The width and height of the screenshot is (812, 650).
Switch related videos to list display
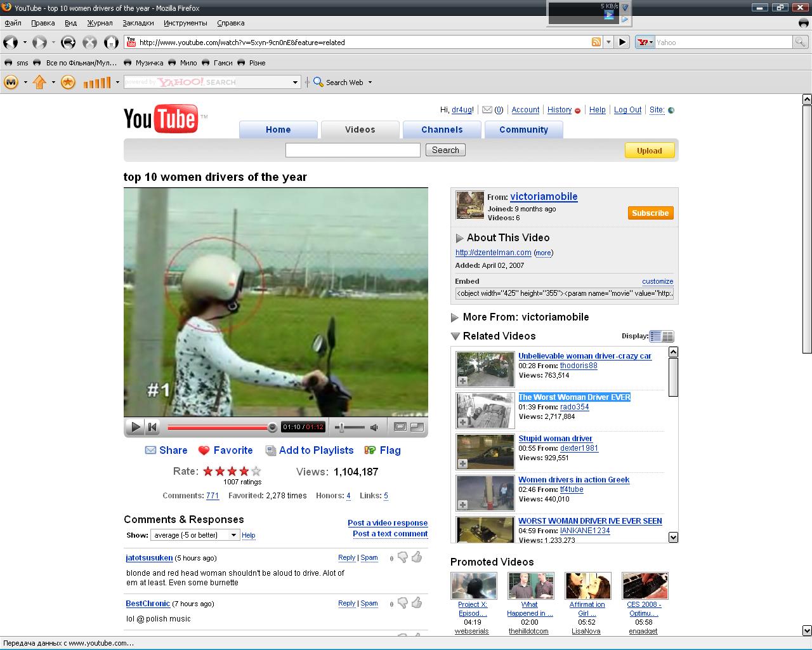point(656,336)
